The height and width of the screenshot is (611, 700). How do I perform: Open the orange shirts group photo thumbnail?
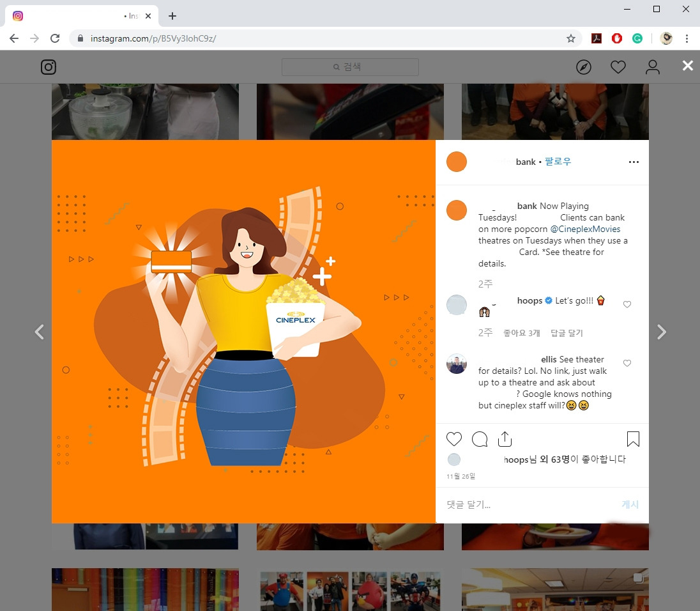pyautogui.click(x=555, y=112)
